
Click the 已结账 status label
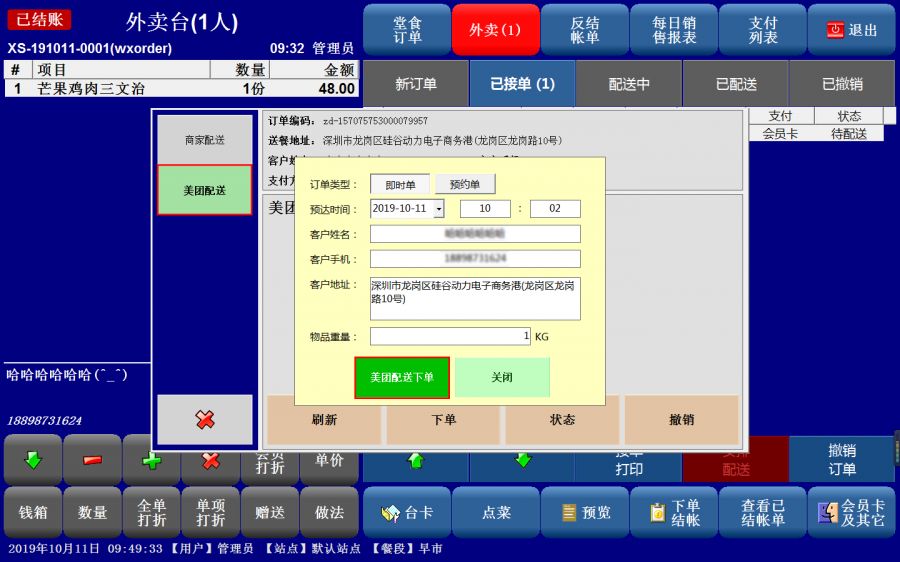coord(39,20)
